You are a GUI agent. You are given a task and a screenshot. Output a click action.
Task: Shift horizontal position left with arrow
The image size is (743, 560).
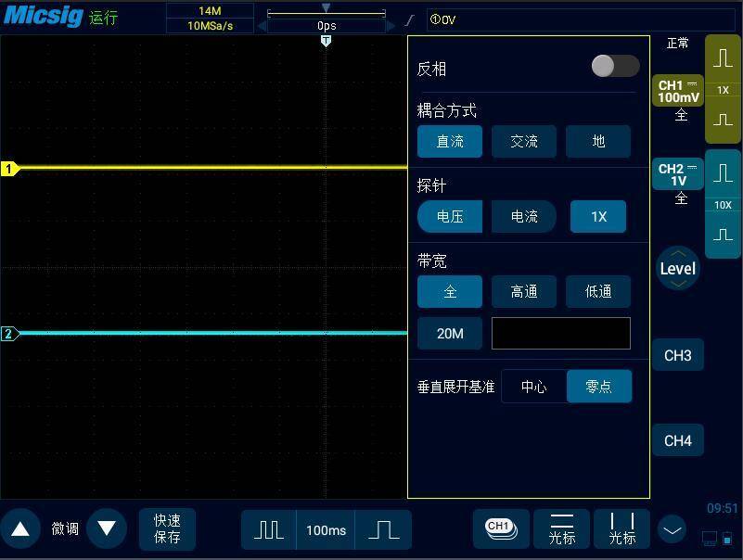click(x=262, y=26)
